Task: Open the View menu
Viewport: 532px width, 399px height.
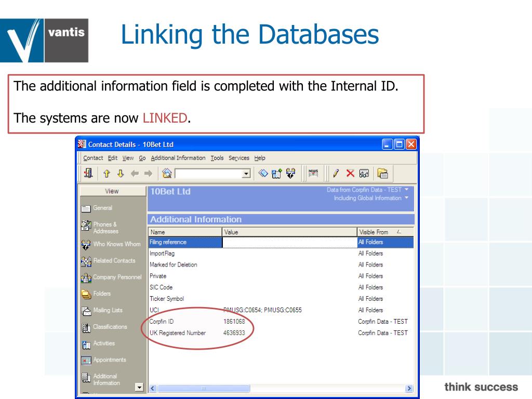Action: 128,158
